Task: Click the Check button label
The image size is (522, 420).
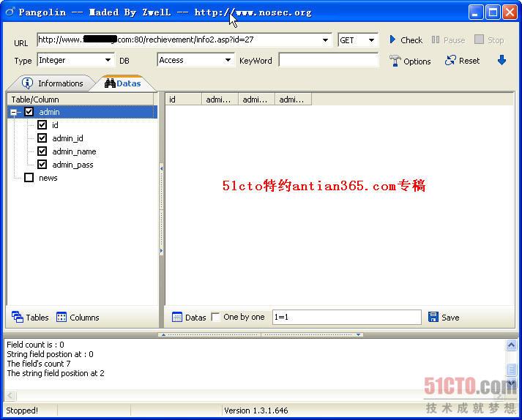Action: (x=411, y=40)
